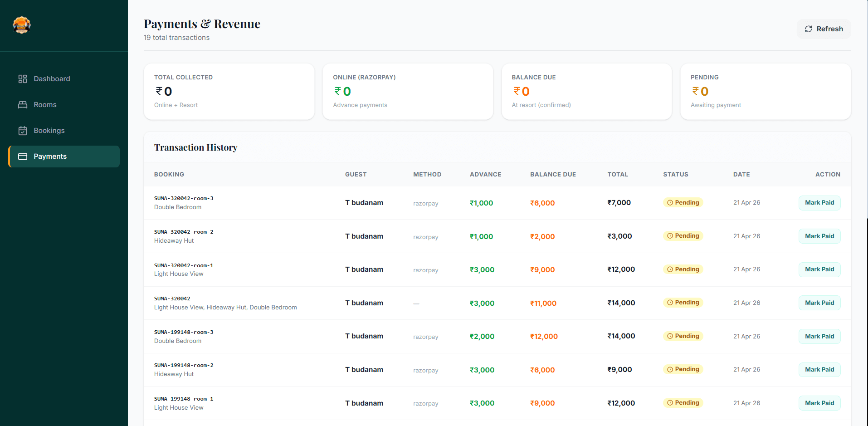The image size is (868, 426).
Task: Click the date in SUMA-199148-room-3 row
Action: point(746,336)
